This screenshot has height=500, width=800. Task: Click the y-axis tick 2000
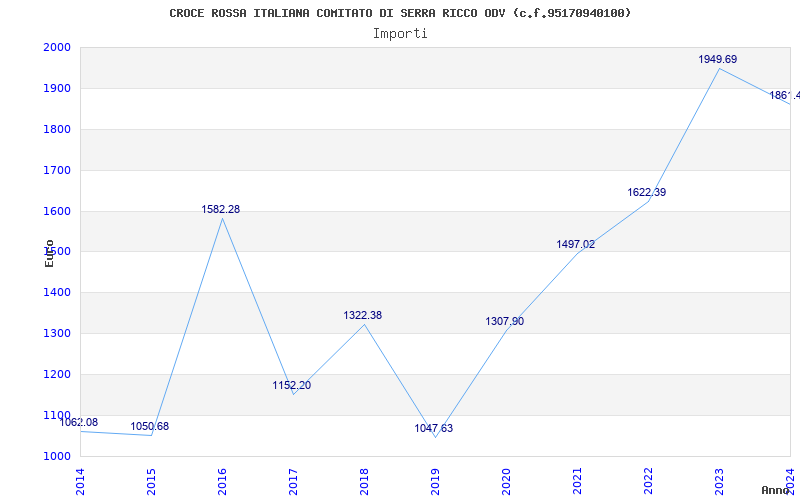pos(57,47)
